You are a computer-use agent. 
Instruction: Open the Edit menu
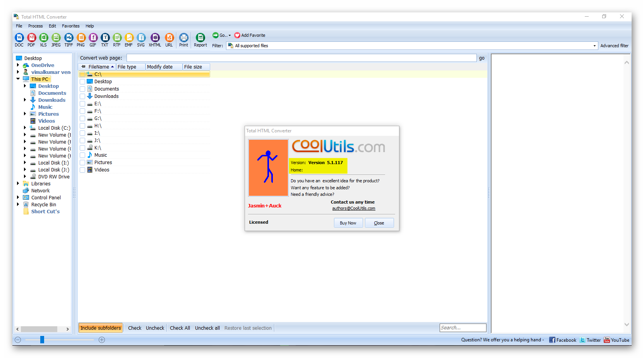pyautogui.click(x=52, y=26)
